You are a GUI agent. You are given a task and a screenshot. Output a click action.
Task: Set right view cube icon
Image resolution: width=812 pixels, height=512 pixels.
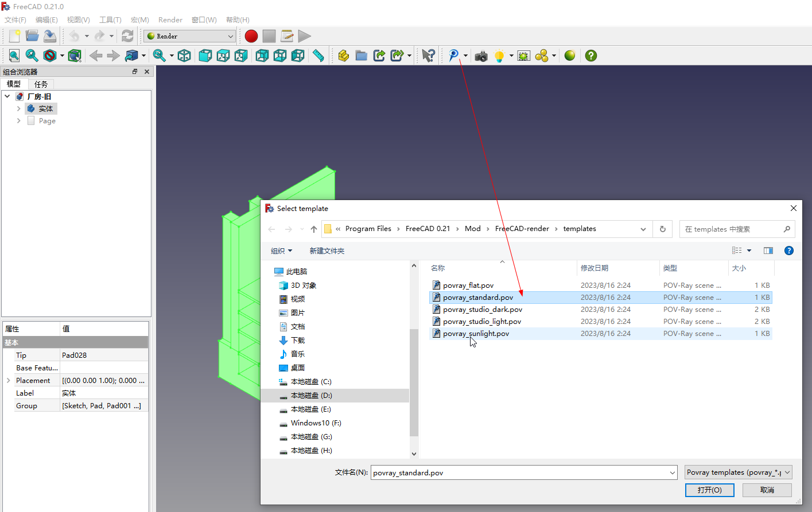(241, 56)
